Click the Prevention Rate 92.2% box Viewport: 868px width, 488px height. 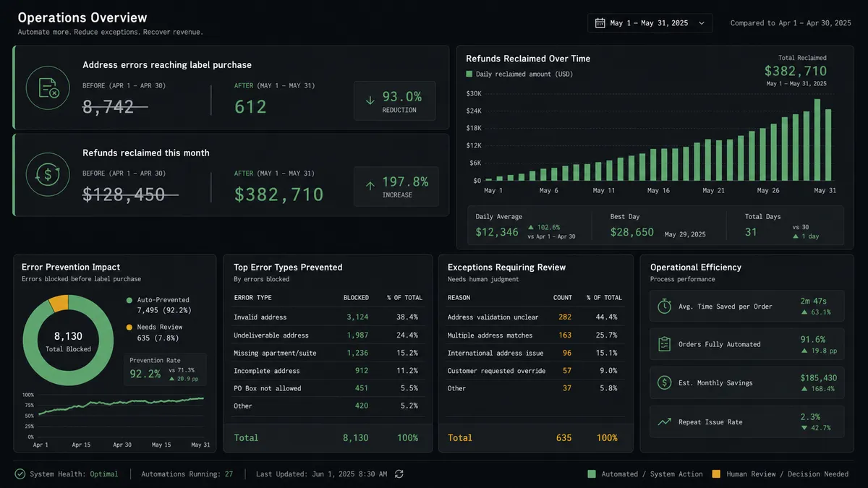point(166,369)
